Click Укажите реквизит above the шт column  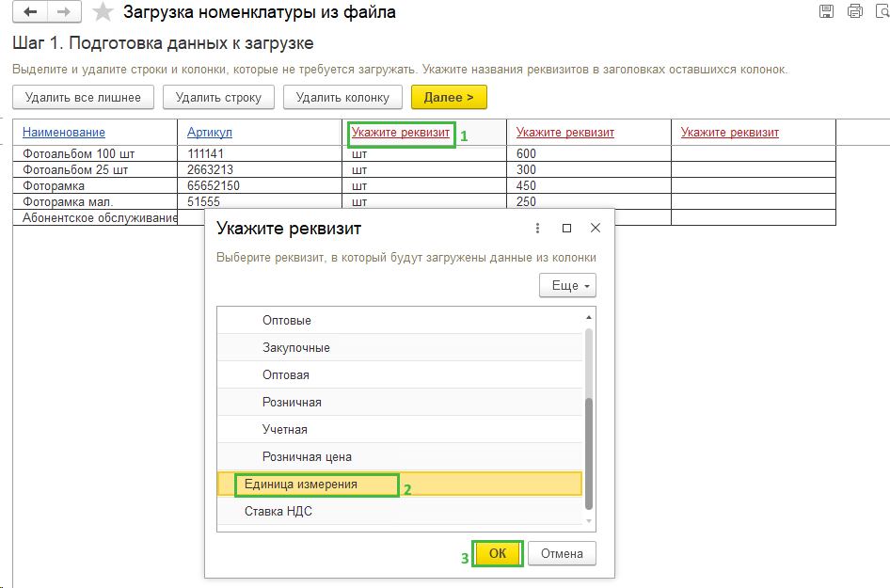click(x=401, y=133)
